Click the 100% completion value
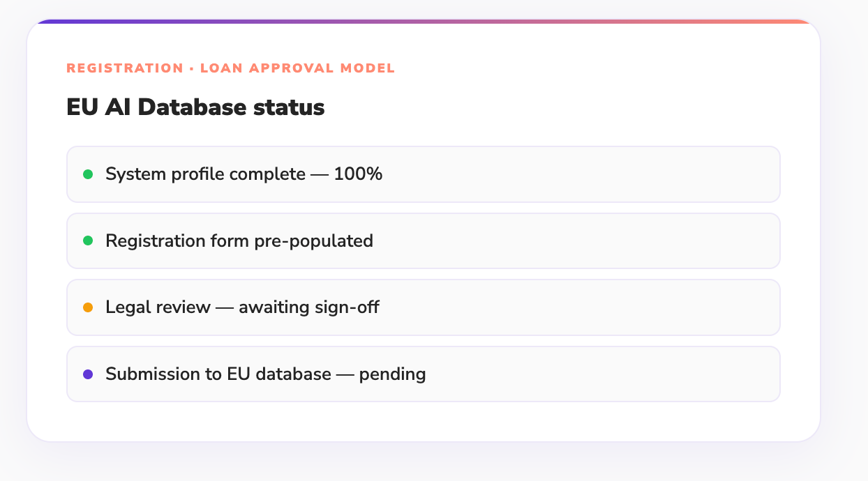The image size is (868, 481). [x=358, y=174]
